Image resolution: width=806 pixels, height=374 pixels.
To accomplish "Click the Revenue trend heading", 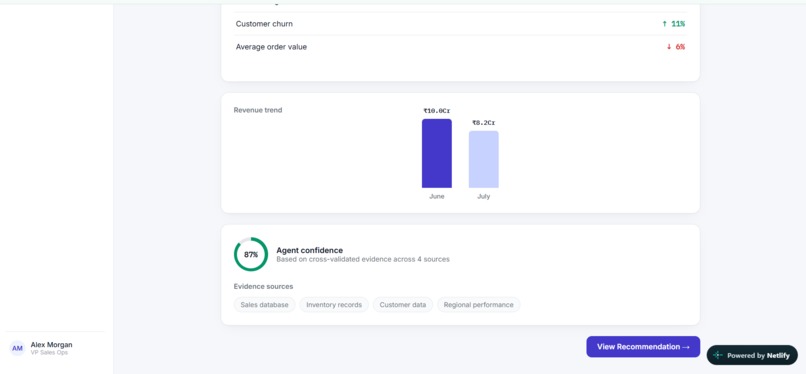I will [258, 110].
